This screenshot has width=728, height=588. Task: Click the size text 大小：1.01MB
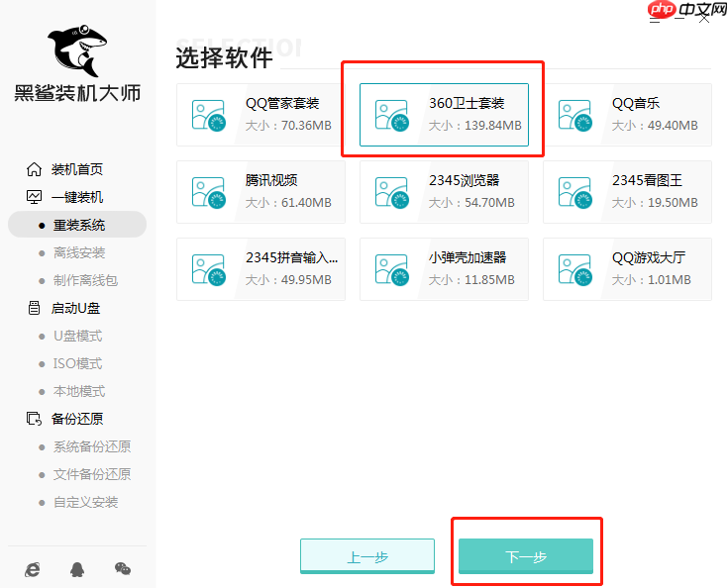(x=651, y=279)
